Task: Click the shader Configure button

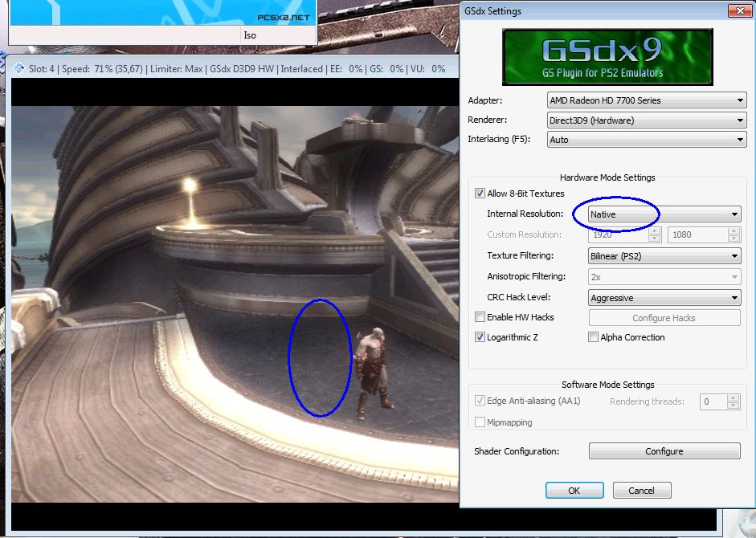Action: tap(664, 450)
